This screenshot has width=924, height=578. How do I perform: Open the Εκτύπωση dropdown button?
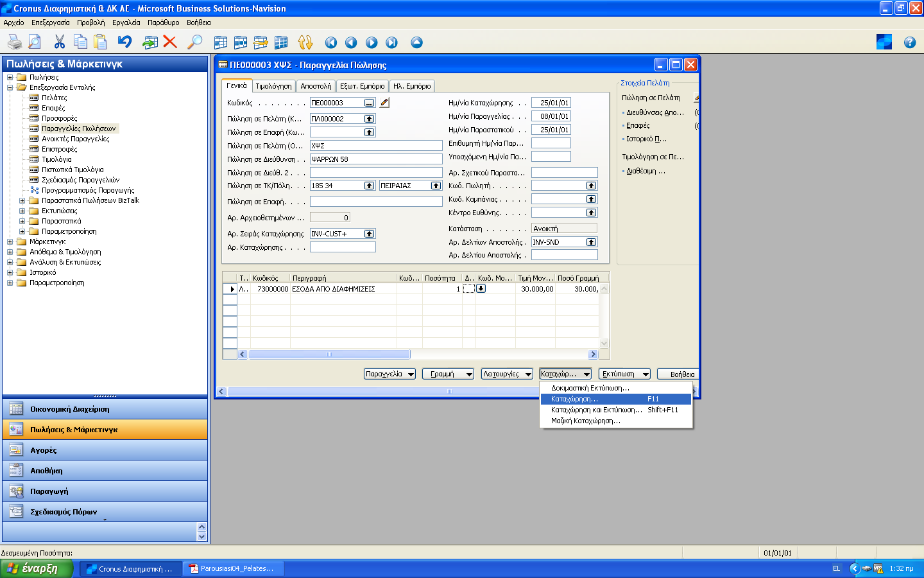coord(624,374)
